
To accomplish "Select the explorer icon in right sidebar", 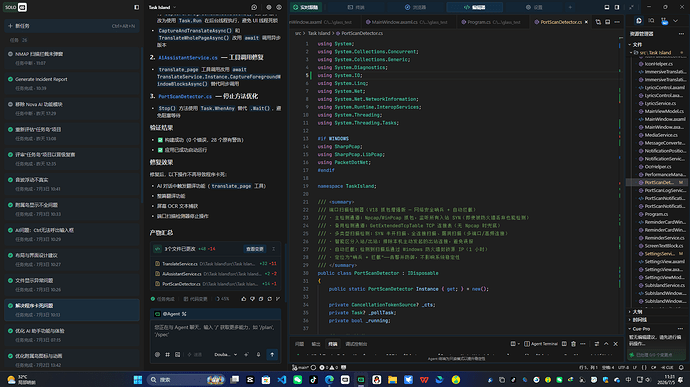I will pyautogui.click(x=639, y=21).
